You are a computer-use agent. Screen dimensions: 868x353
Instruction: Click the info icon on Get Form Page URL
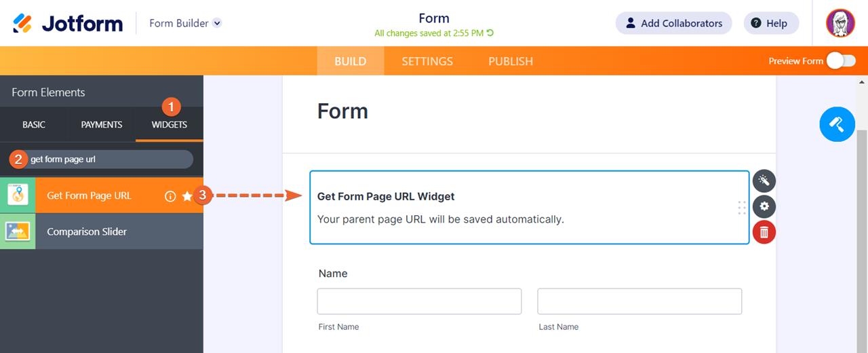coord(170,196)
